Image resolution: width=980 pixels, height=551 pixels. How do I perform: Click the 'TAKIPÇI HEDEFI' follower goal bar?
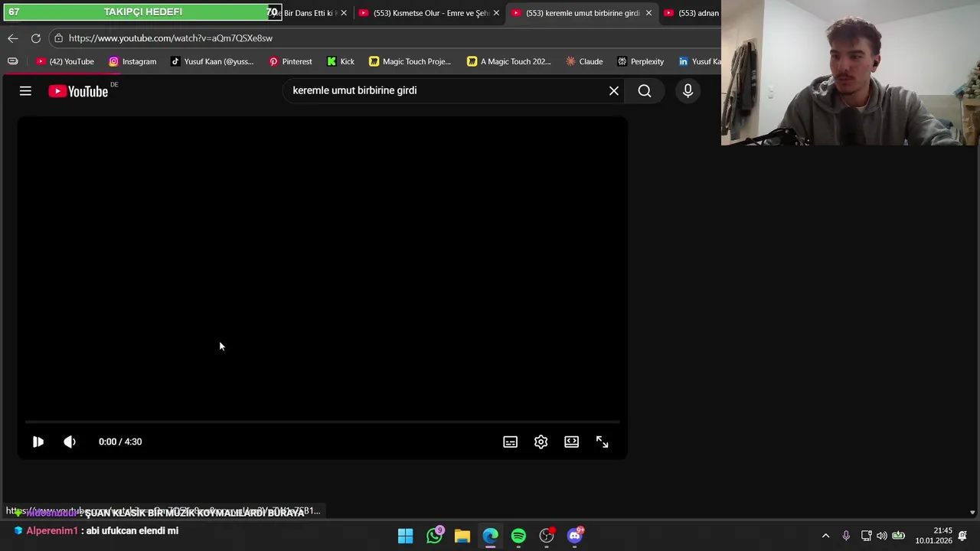(x=142, y=12)
